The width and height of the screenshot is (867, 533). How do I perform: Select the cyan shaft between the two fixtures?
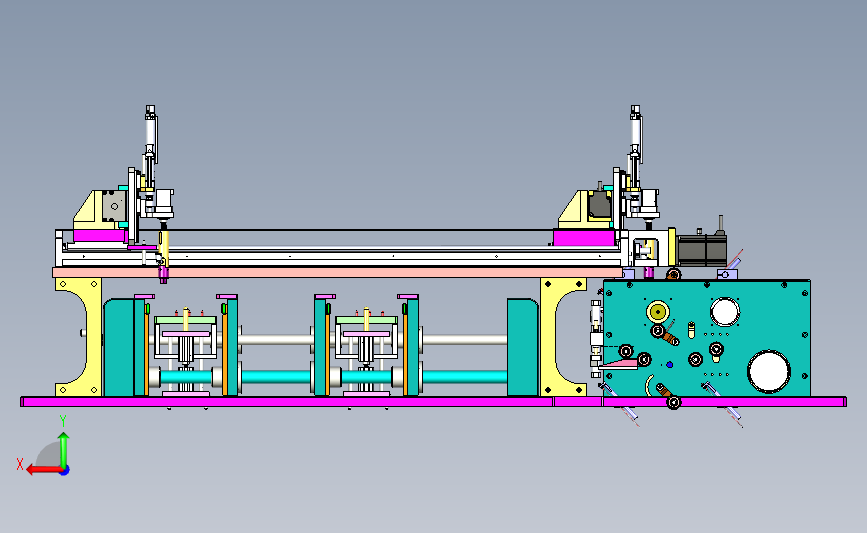tap(275, 378)
